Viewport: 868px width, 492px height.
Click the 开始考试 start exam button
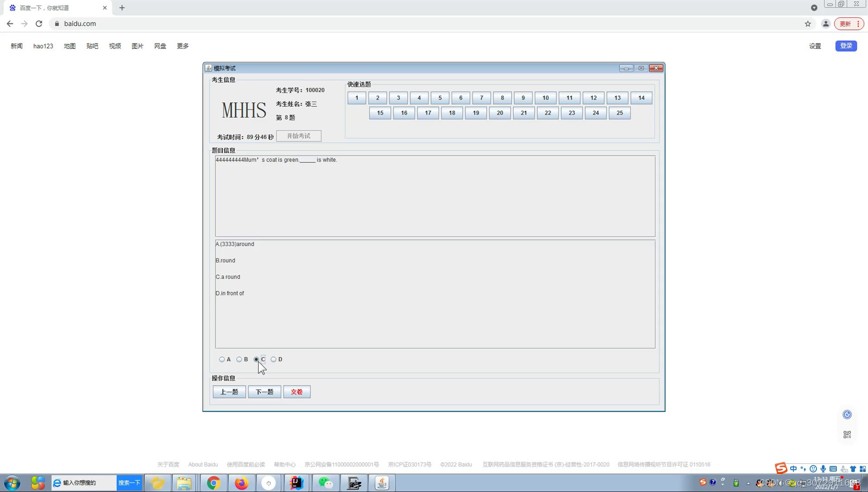(x=298, y=136)
